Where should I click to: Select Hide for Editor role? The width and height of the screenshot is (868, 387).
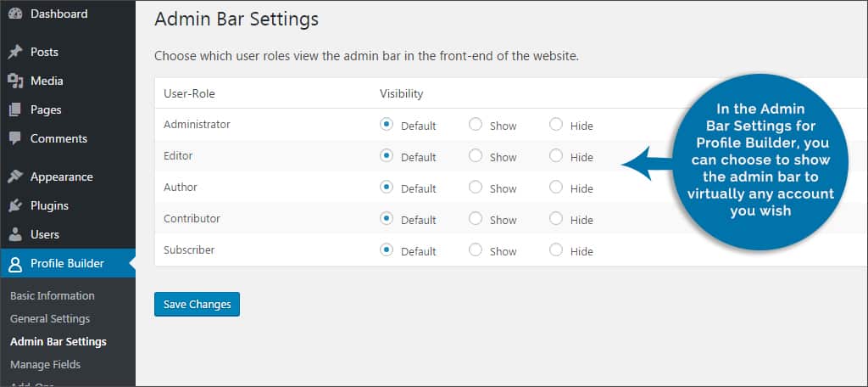pyautogui.click(x=556, y=156)
